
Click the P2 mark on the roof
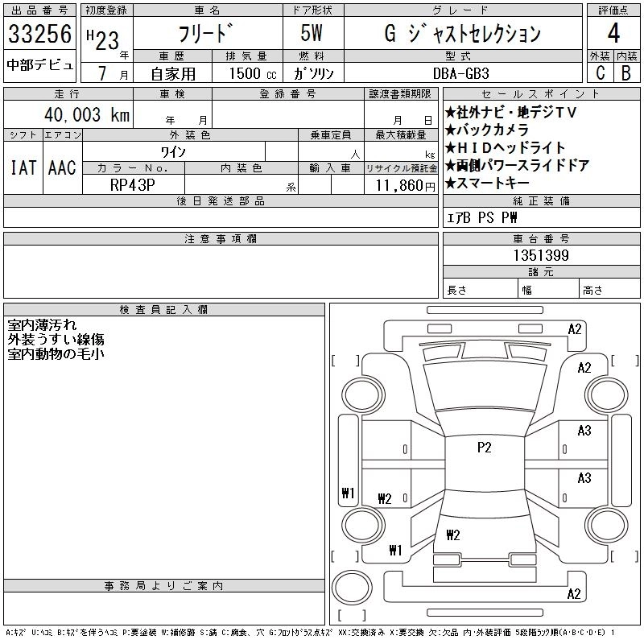pyautogui.click(x=485, y=448)
